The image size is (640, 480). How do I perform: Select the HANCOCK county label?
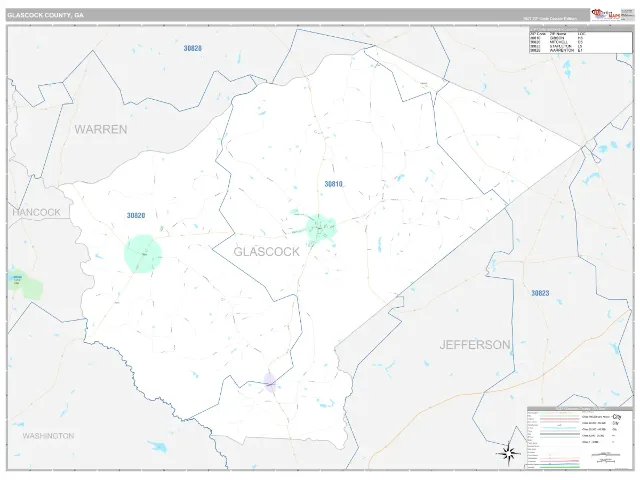(x=36, y=212)
